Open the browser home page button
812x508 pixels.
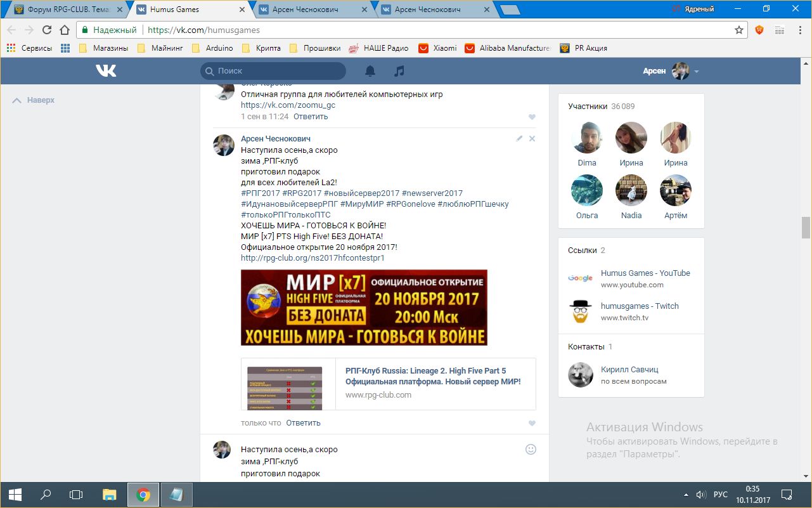coord(64,30)
